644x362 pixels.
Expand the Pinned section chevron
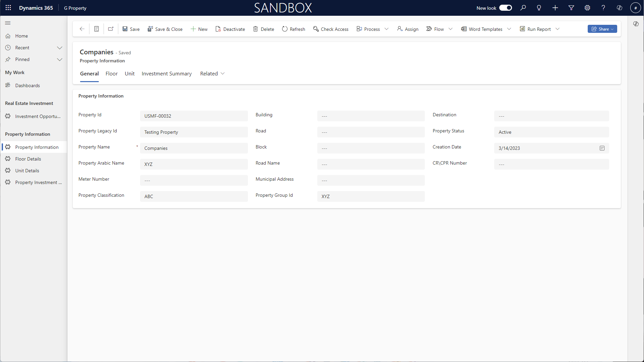(60, 59)
